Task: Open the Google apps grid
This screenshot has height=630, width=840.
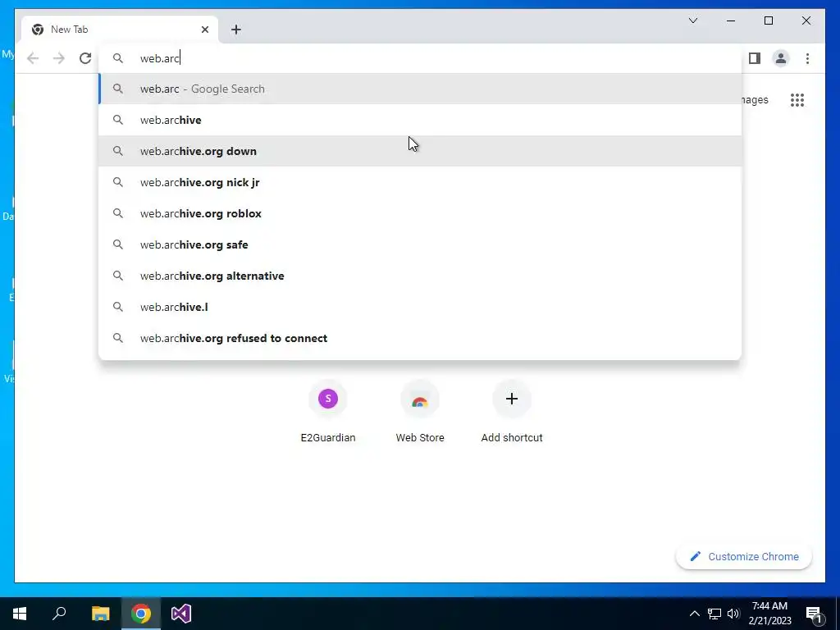Action: point(797,100)
